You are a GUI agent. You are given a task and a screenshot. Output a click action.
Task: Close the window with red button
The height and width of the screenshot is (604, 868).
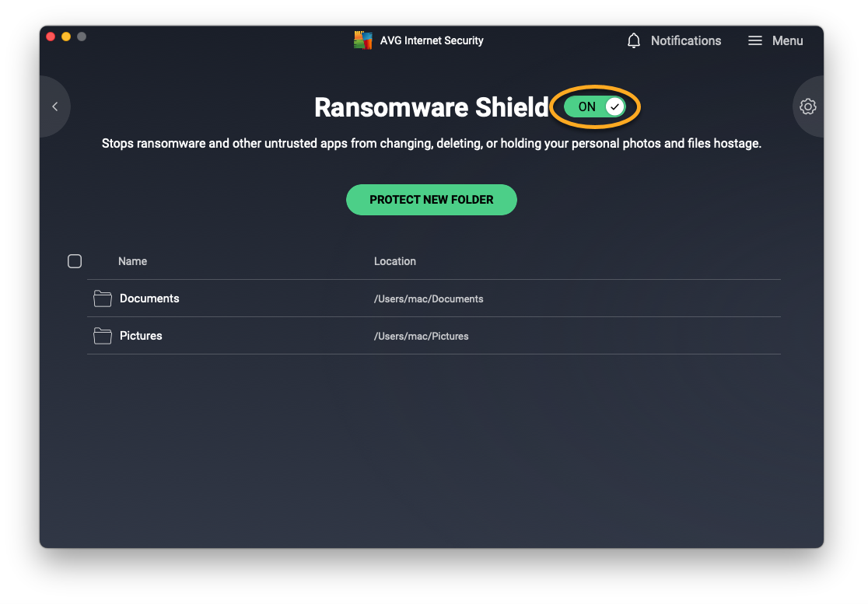(x=51, y=37)
